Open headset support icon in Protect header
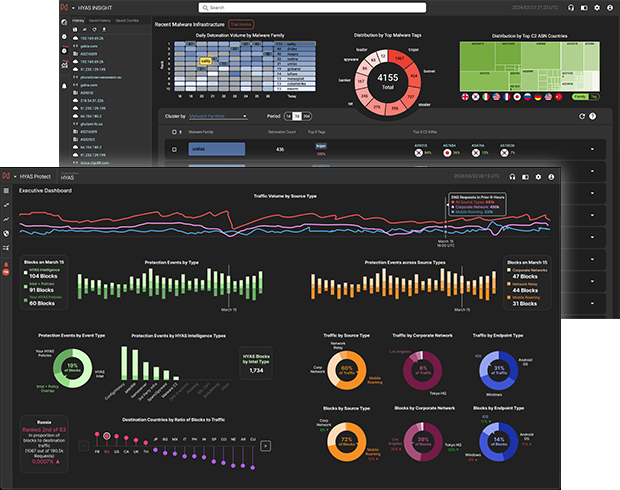This screenshot has width=620, height=490. 512,177
